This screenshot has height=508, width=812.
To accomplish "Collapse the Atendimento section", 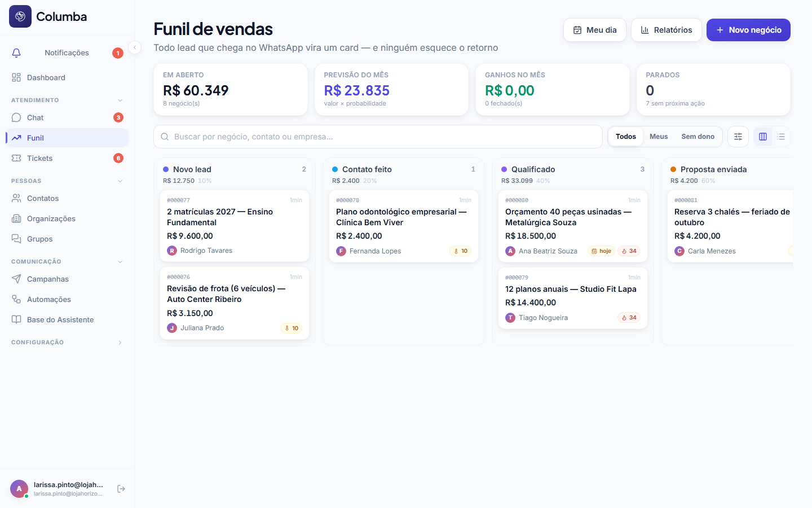I will (x=120, y=100).
